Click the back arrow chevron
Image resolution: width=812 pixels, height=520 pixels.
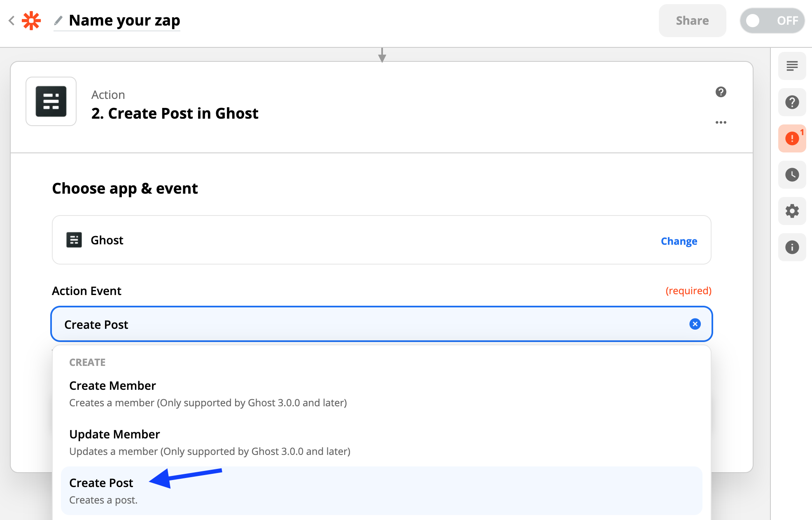pyautogui.click(x=12, y=21)
